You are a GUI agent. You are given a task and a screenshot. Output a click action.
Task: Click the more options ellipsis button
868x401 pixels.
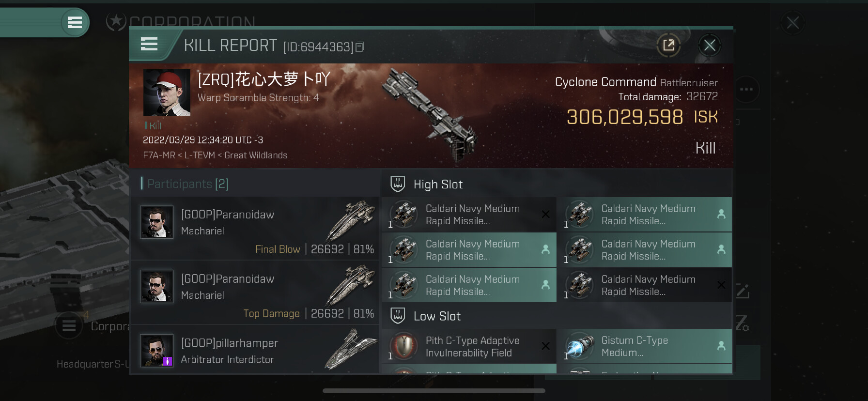point(746,89)
